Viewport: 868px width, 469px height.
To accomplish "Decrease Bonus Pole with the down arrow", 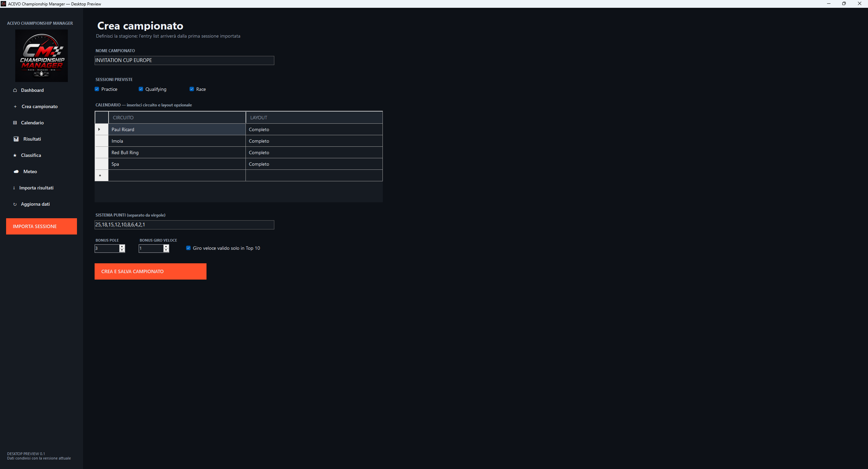I will pyautogui.click(x=122, y=250).
